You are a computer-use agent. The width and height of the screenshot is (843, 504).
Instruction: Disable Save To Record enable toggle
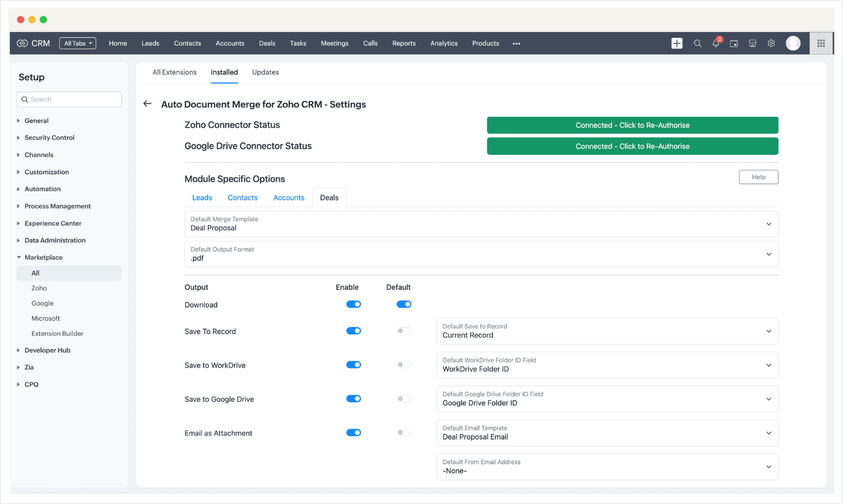click(354, 331)
